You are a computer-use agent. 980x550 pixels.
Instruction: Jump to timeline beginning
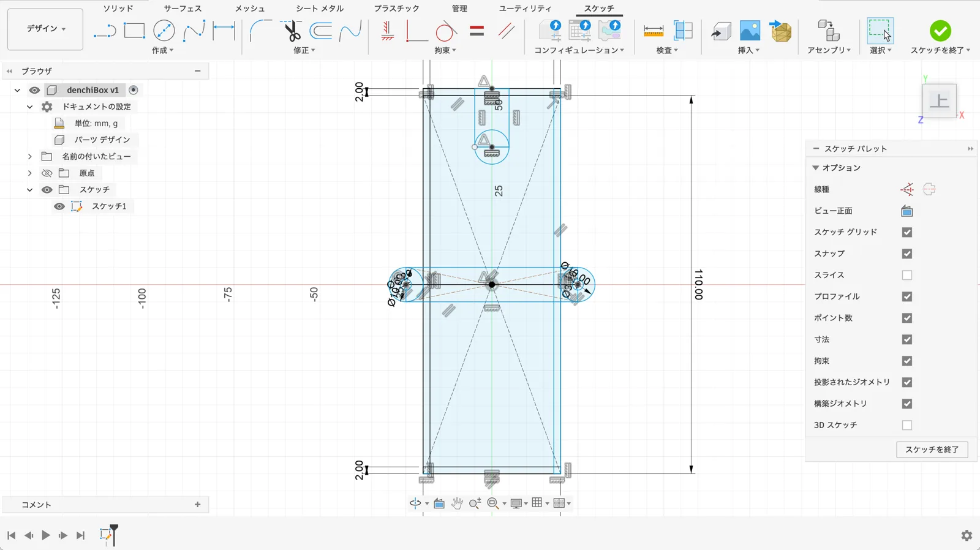point(11,535)
